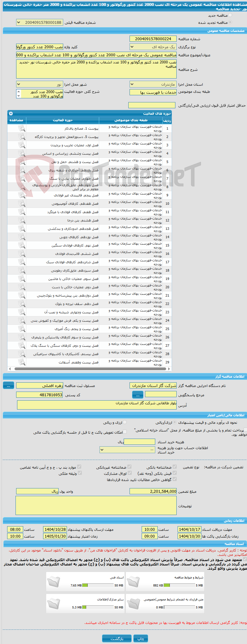This screenshot has width=247, height=644.
Task: Click the مهلت دریافت اسناد date field
Action: click(x=190, y=530)
